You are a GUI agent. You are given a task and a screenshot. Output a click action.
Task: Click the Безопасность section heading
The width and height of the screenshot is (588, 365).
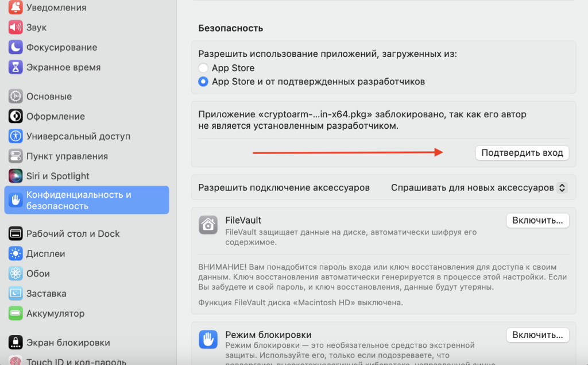click(231, 28)
